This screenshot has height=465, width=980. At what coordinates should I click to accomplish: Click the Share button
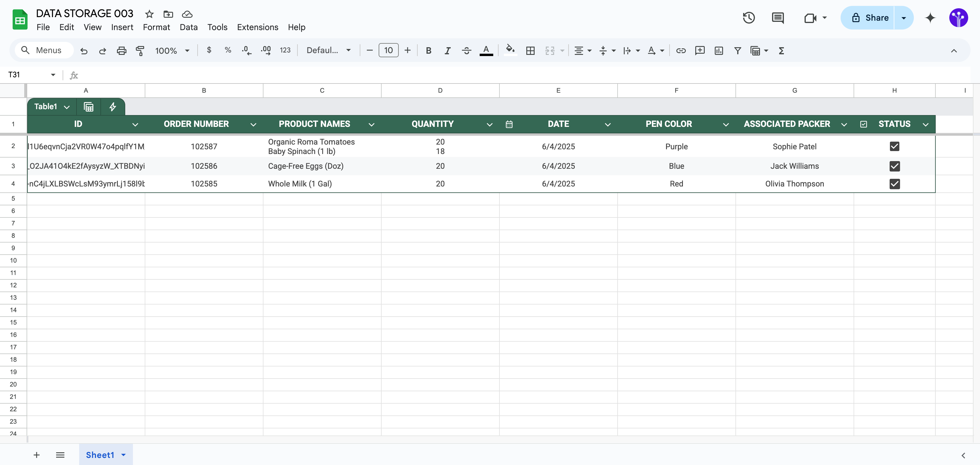pos(868,18)
